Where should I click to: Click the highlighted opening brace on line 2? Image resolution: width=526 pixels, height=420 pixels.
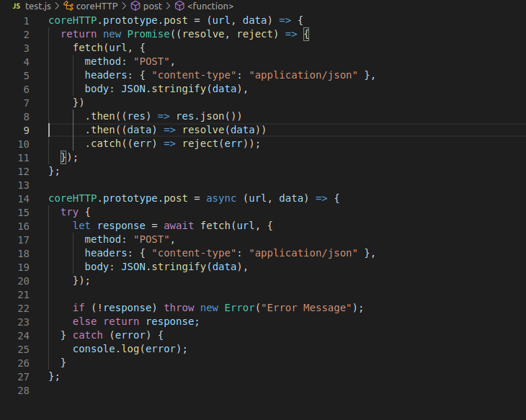[x=306, y=34]
